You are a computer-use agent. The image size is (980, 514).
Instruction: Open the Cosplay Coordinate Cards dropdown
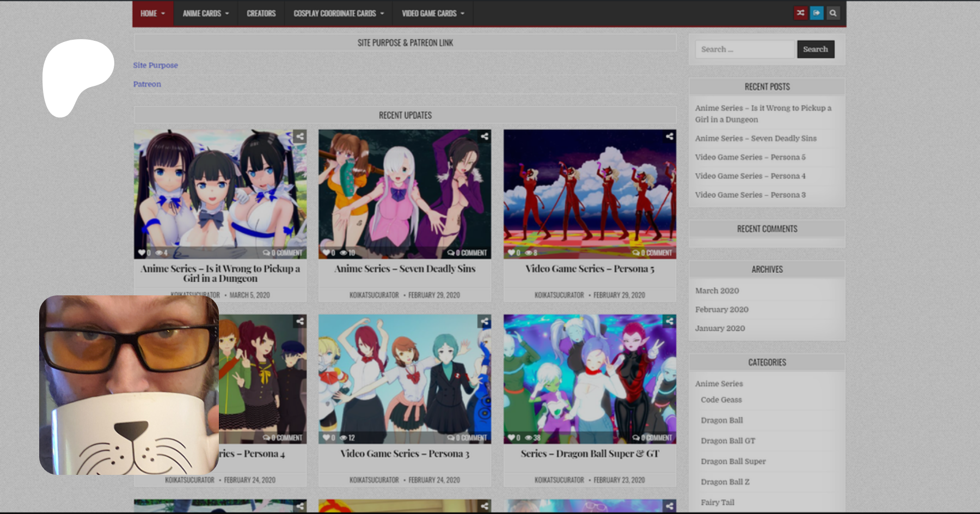tap(338, 14)
